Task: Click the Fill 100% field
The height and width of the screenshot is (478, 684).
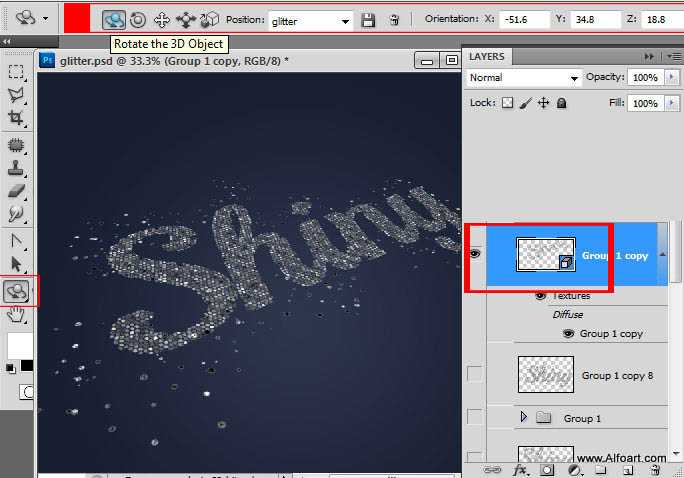Action: pos(646,103)
